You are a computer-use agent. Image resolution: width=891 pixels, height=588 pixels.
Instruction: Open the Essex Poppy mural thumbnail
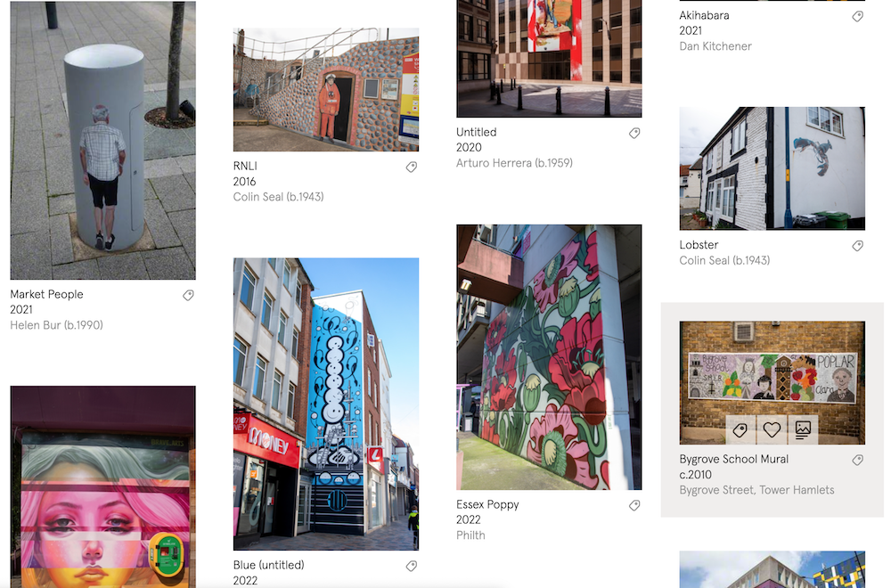pos(549,356)
